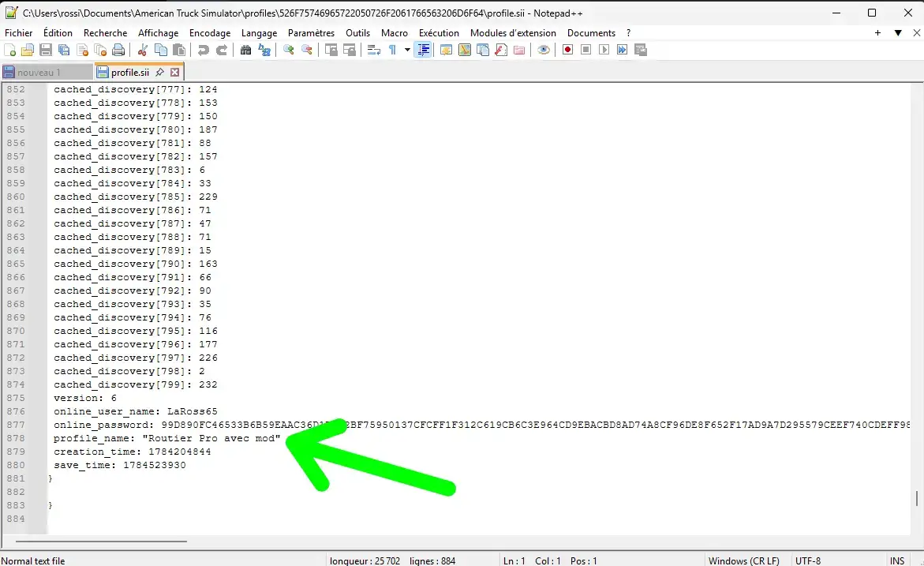
Task: Open the Édition menu
Action: 58,33
